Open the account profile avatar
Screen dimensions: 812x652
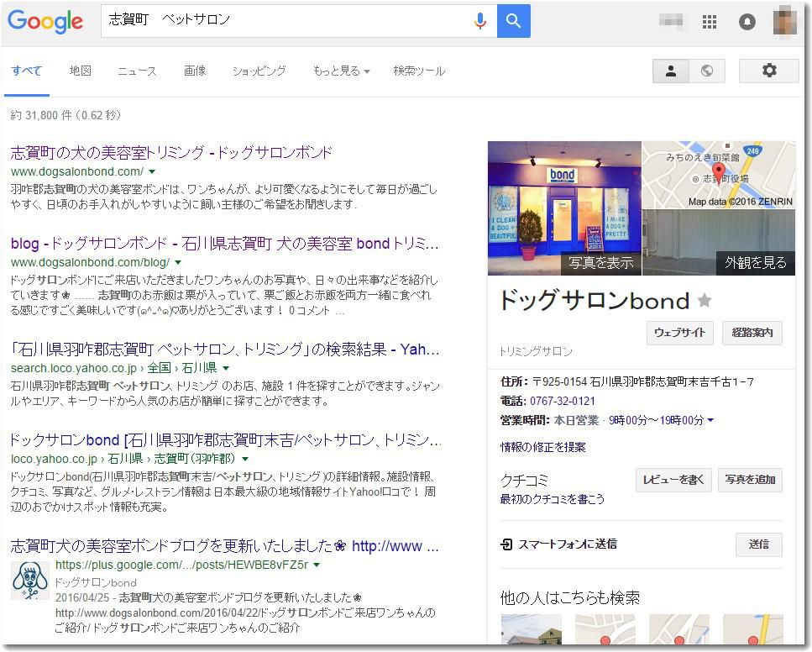(x=784, y=21)
